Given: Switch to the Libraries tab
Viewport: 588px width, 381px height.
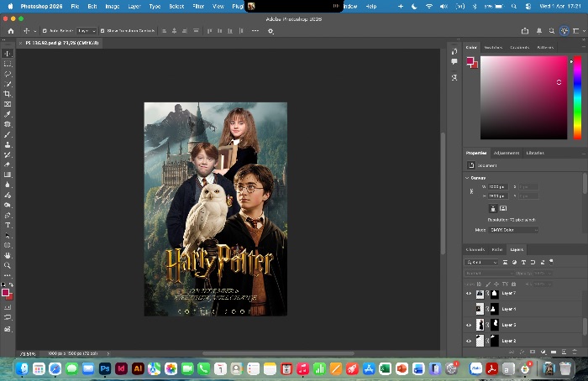Looking at the screenshot, I should (x=535, y=153).
